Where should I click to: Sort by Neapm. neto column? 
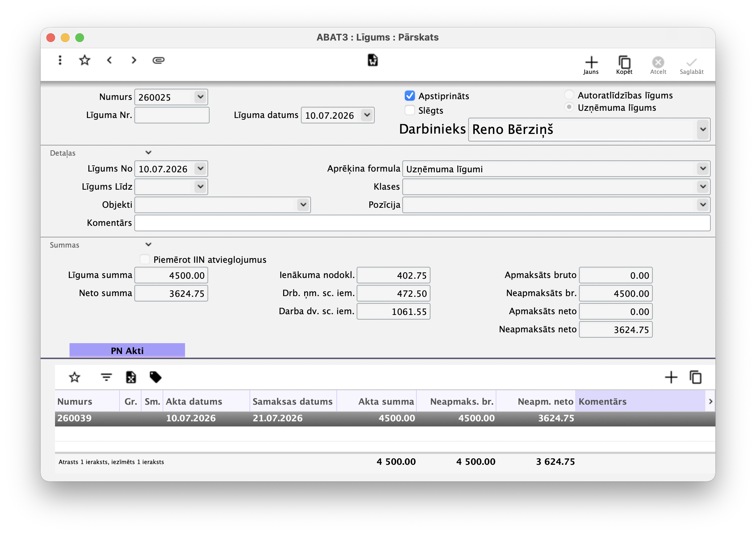(x=536, y=401)
